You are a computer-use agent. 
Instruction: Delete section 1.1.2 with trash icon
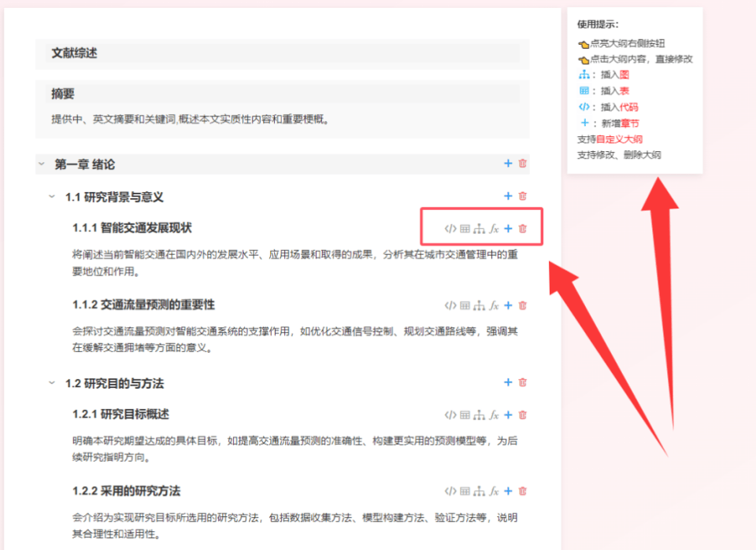click(x=522, y=305)
